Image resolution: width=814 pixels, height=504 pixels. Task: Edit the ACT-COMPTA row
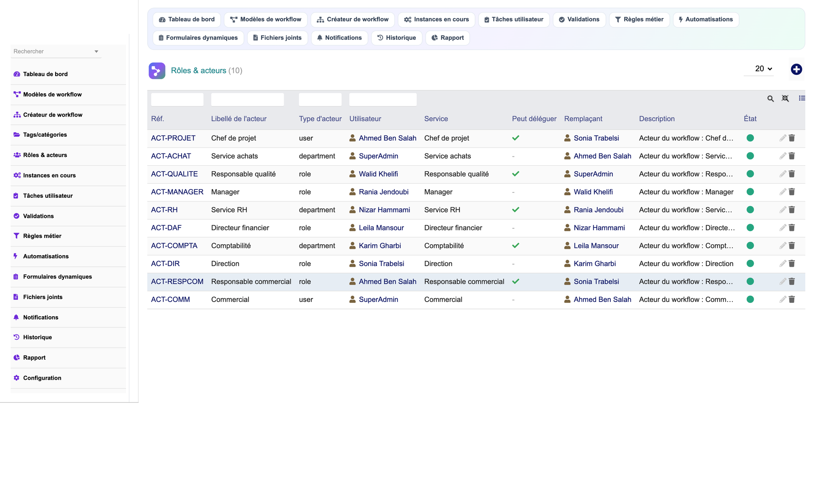click(x=783, y=246)
